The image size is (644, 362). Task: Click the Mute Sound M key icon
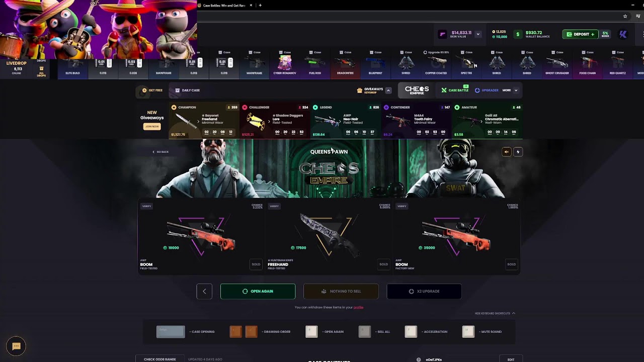point(468,332)
